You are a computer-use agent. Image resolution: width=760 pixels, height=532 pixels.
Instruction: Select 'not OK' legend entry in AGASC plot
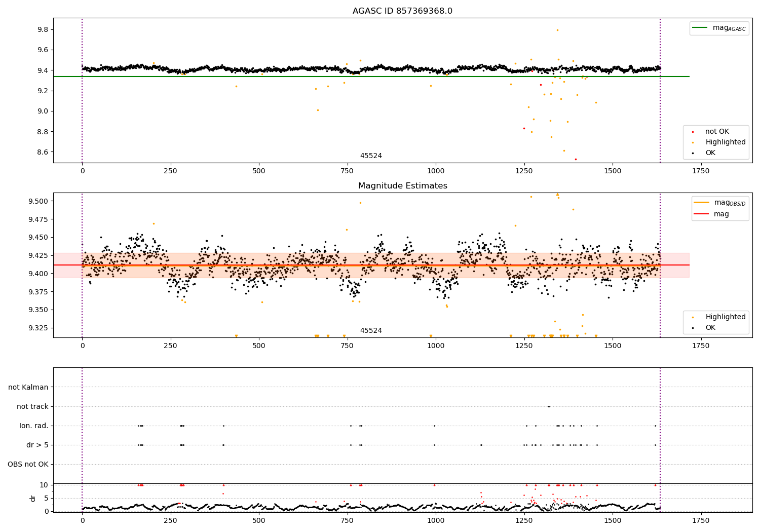click(717, 132)
